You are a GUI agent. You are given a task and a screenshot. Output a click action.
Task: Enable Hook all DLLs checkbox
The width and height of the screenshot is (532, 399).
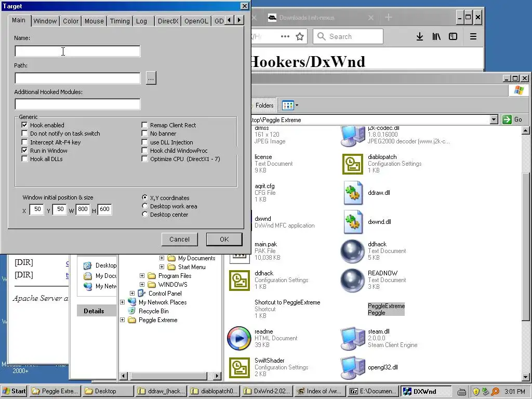(x=24, y=159)
